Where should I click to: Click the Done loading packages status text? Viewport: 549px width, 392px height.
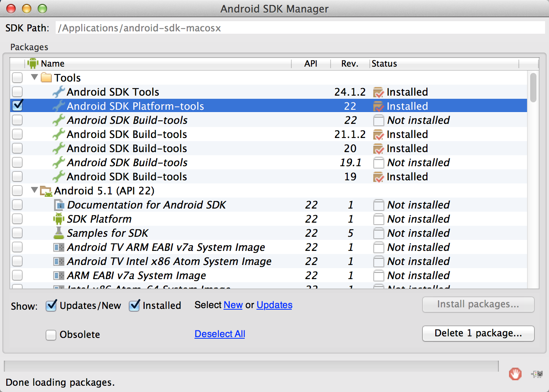click(x=60, y=383)
